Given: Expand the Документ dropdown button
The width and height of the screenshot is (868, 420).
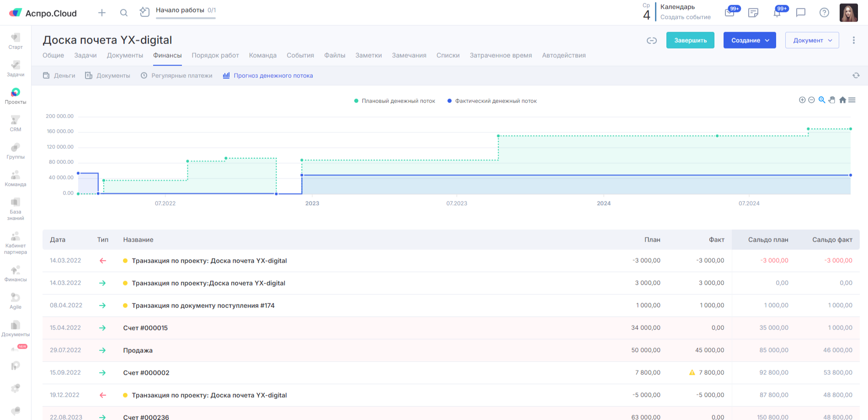Looking at the screenshot, I should tap(812, 40).
